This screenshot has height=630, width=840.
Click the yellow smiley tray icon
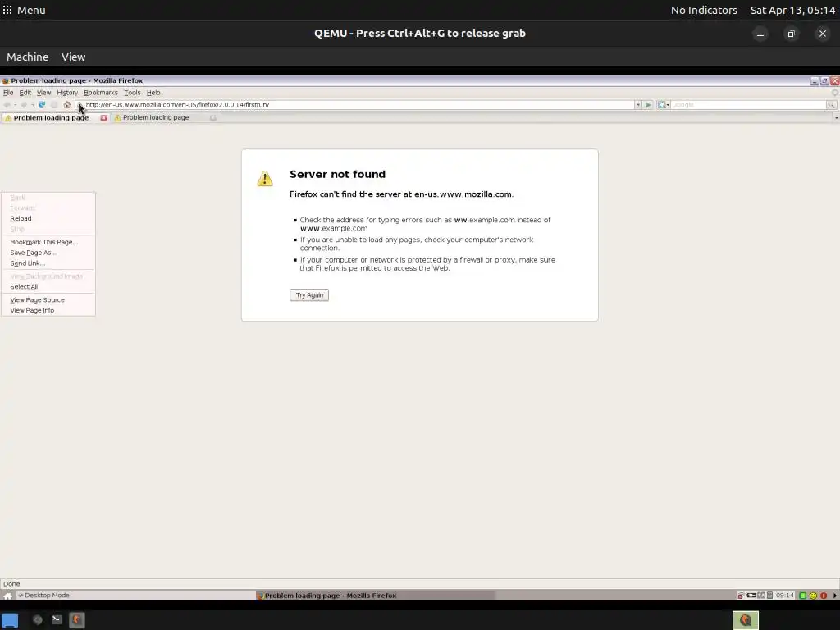813,596
